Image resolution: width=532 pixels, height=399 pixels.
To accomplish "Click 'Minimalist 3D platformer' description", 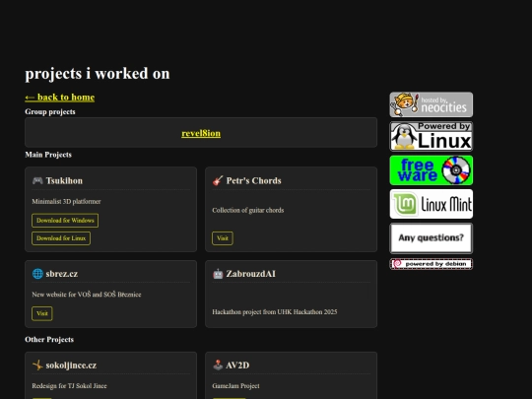I will (x=67, y=202).
